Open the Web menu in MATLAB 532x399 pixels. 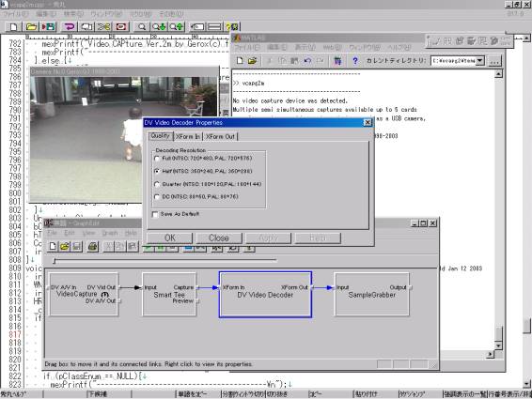tap(332, 47)
